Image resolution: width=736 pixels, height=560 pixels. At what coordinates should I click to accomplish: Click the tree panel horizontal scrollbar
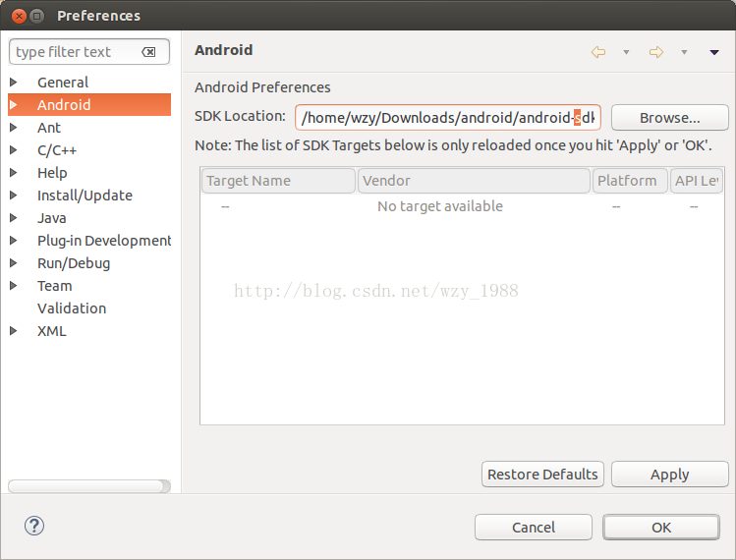point(88,486)
